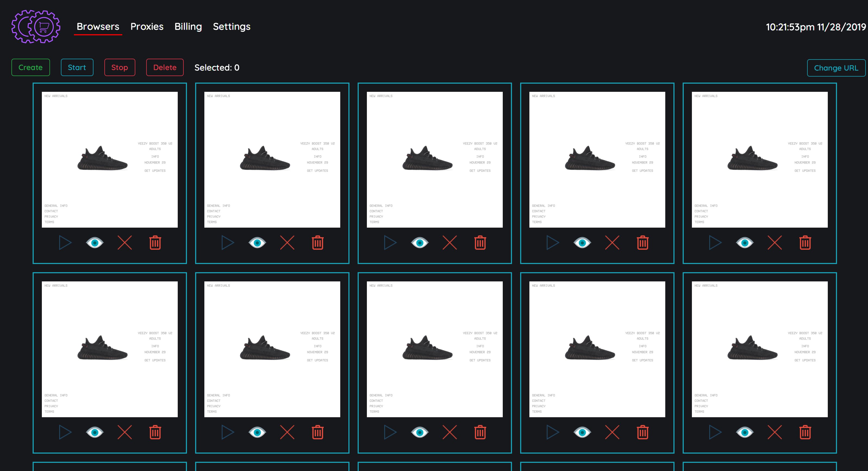Toggle eye icon on fifth top-row browser
Screen dimensions: 868x471
click(745, 243)
